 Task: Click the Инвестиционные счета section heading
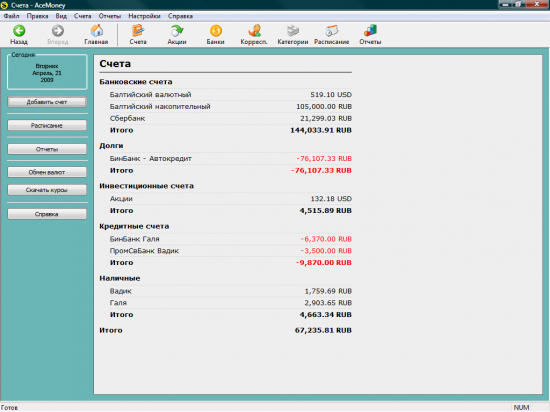pyautogui.click(x=146, y=186)
